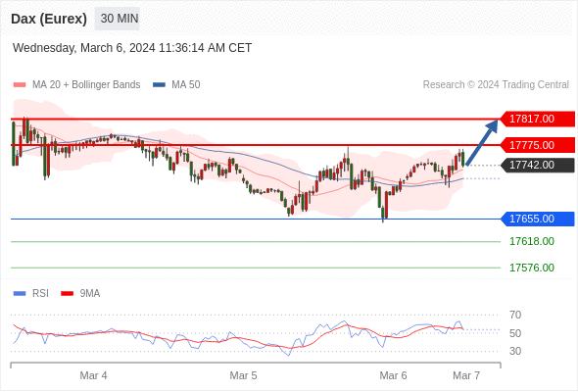Select the black 17742.00 current price tag
This screenshot has width=578, height=392.
(538, 166)
